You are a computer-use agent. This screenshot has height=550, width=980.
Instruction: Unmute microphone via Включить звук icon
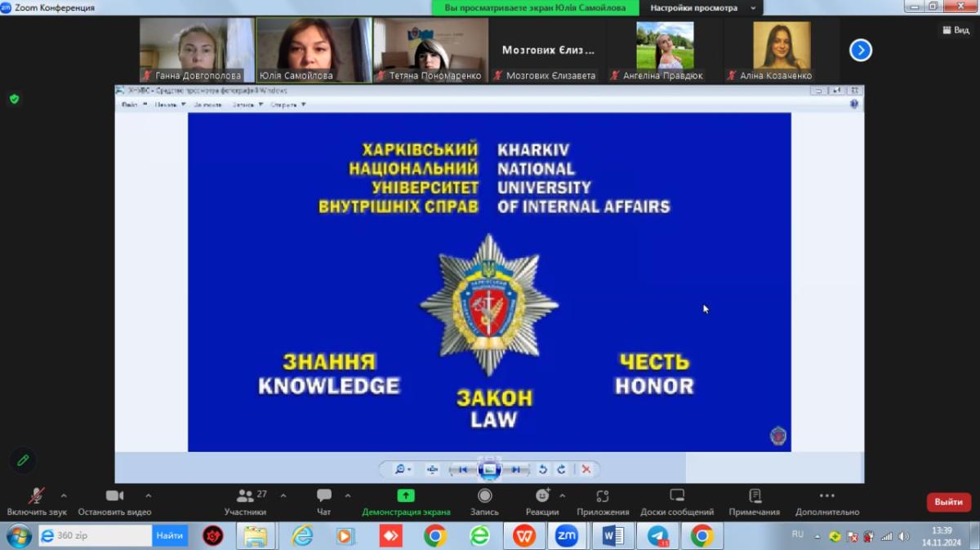tap(37, 495)
